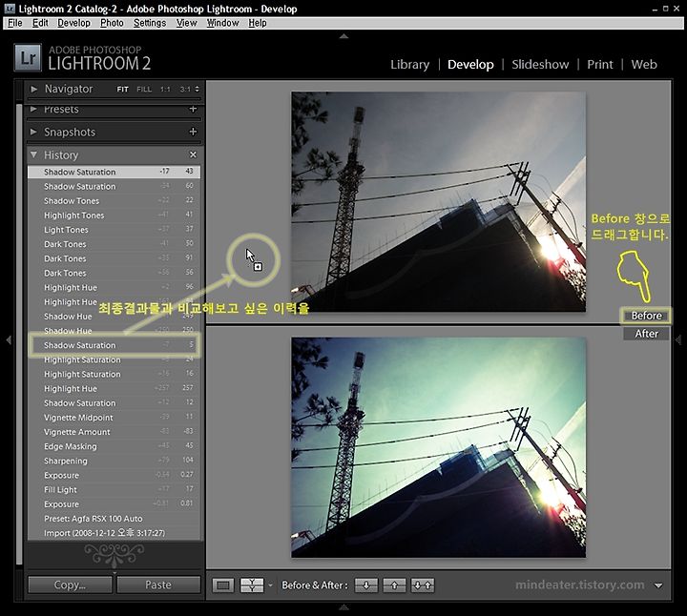This screenshot has width=687, height=616.
Task: Click the Before label in preview
Action: (x=646, y=316)
